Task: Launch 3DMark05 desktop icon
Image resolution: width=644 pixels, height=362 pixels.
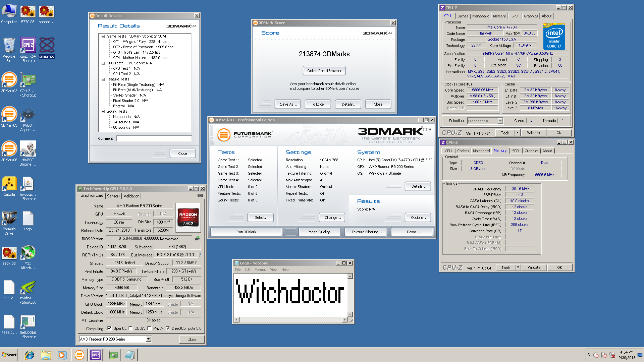Action: coord(9,117)
